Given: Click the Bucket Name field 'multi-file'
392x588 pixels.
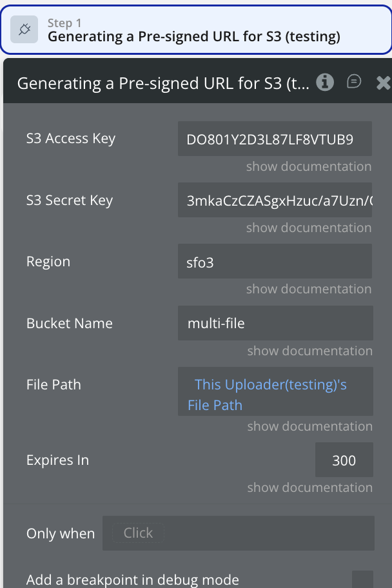Looking at the screenshot, I should 275,323.
